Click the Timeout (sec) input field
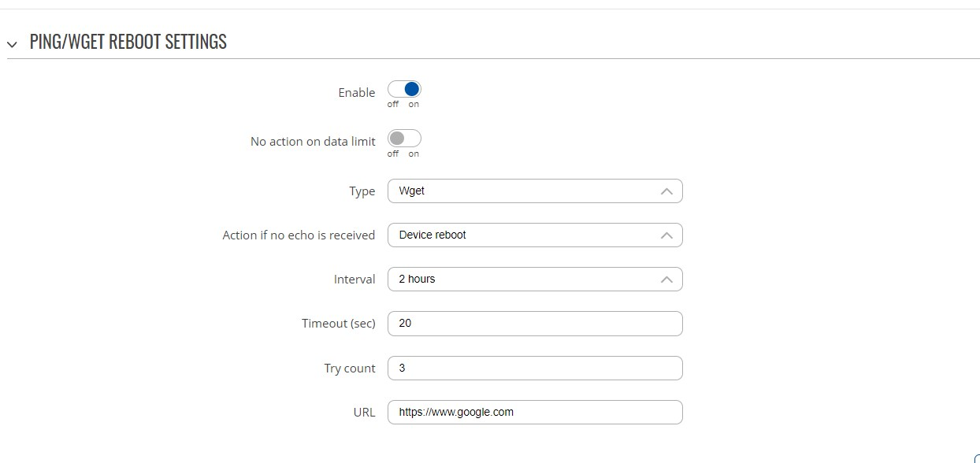The height and width of the screenshot is (463, 980). pos(535,324)
